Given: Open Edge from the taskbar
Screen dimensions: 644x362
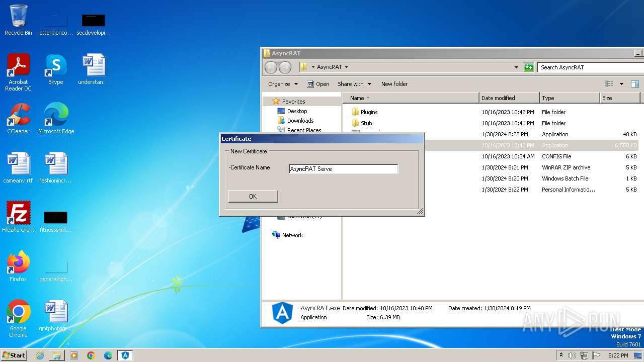Looking at the screenshot, I should click(108, 355).
